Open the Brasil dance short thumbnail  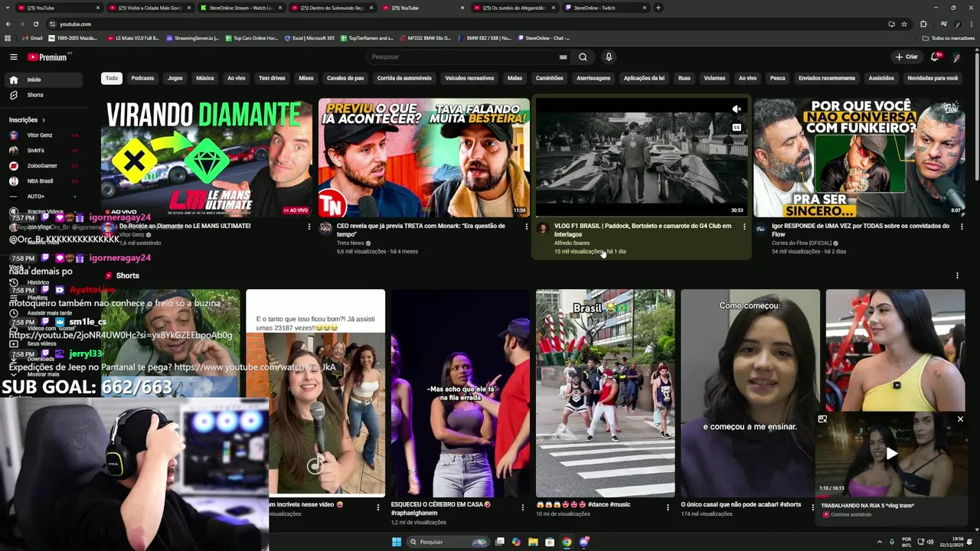pos(605,393)
